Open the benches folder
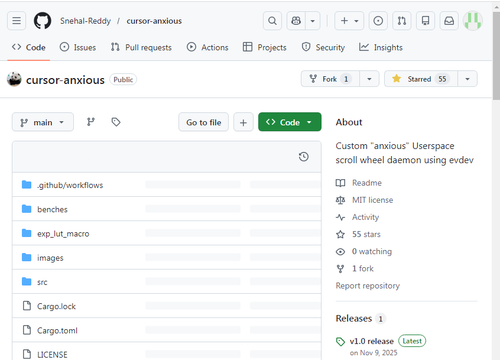Image resolution: width=500 pixels, height=360 pixels. (52, 209)
